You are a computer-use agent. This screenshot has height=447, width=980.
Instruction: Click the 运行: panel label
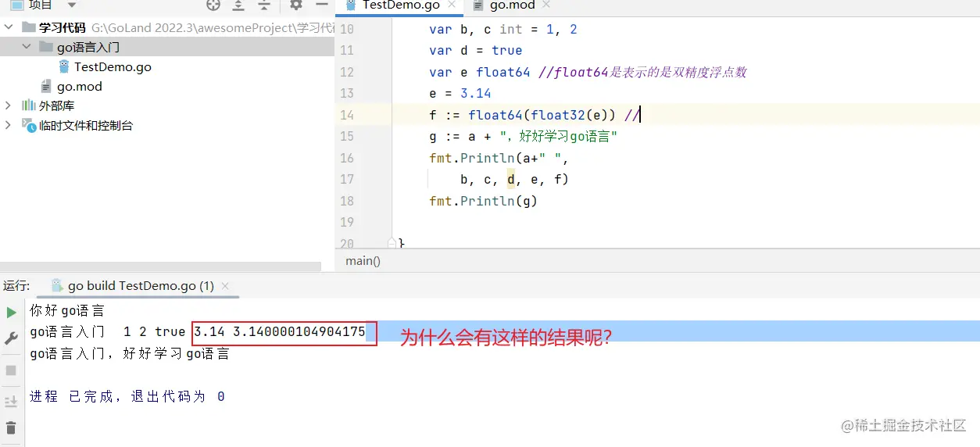point(16,286)
